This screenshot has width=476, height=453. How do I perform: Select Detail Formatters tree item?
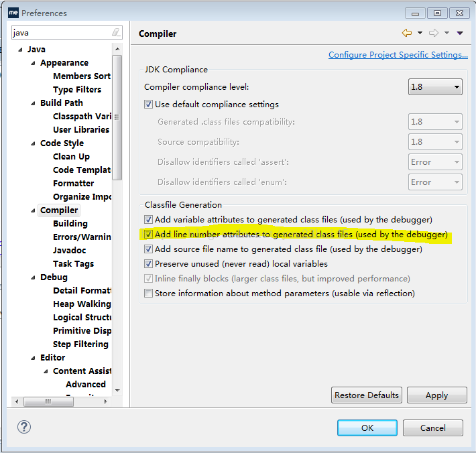pos(82,291)
